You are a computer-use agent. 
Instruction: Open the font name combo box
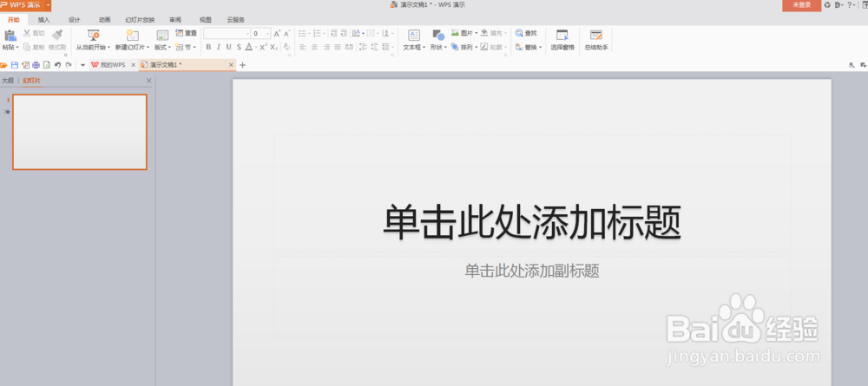tap(227, 34)
